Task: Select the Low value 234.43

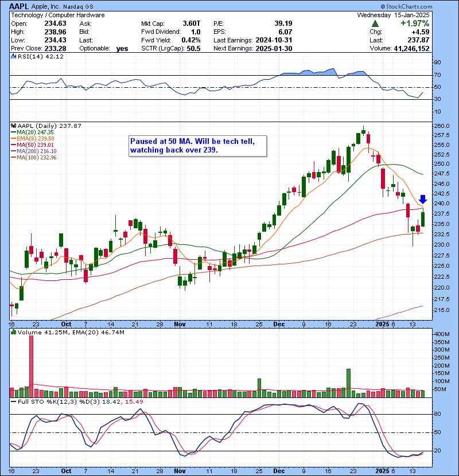Action: 55,40
